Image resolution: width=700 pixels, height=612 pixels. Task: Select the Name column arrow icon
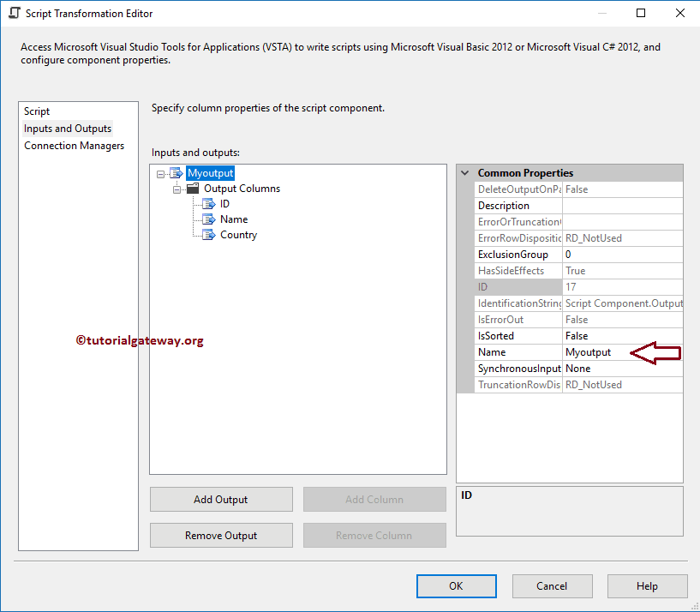click(208, 219)
